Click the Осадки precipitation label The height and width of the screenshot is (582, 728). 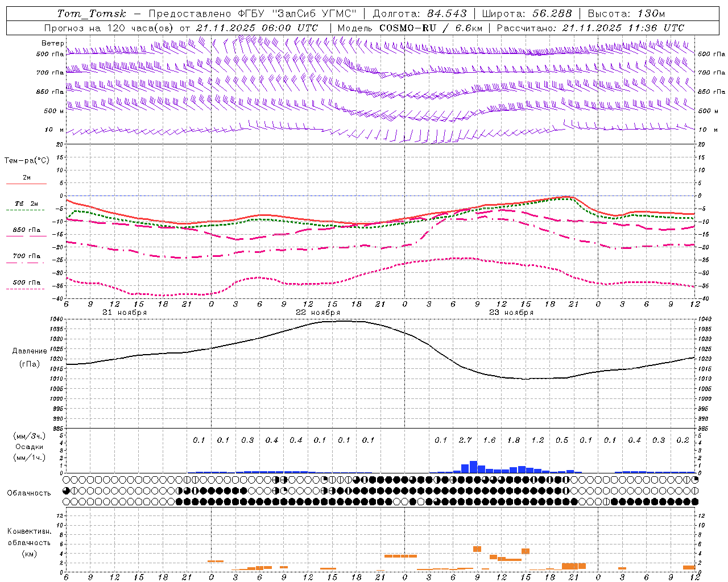[30, 447]
